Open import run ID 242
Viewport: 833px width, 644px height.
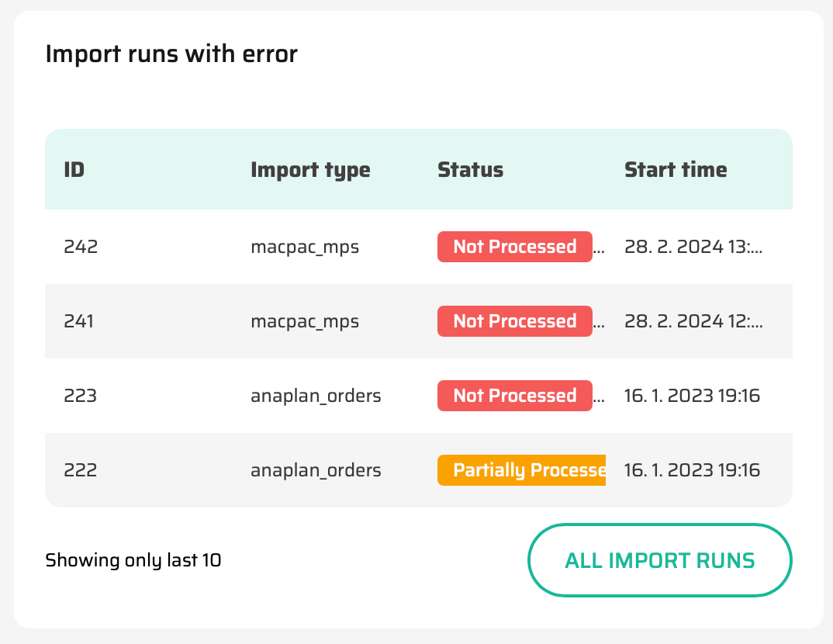point(79,247)
